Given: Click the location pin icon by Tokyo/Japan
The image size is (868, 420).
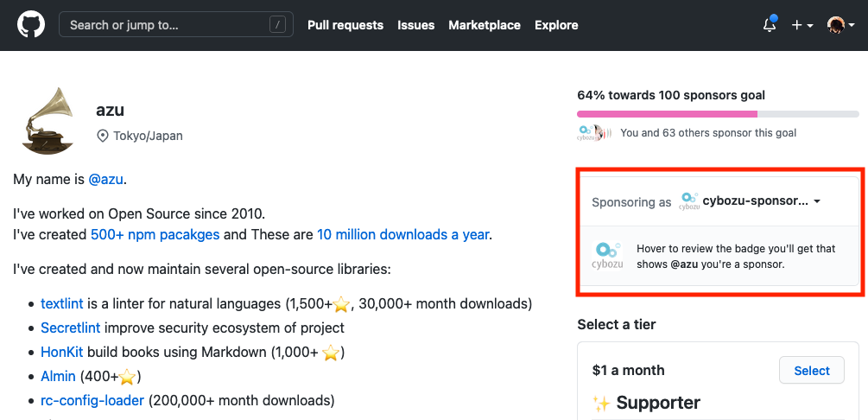Looking at the screenshot, I should click(x=103, y=136).
